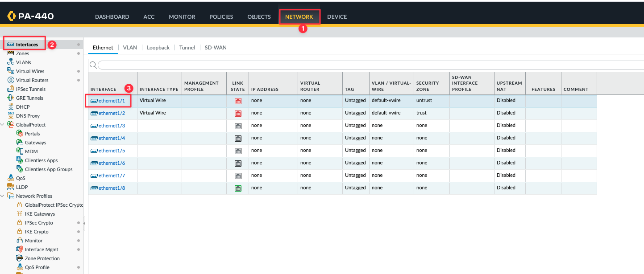
Task: Select IKE Crypto in the sidebar
Action: click(37, 232)
